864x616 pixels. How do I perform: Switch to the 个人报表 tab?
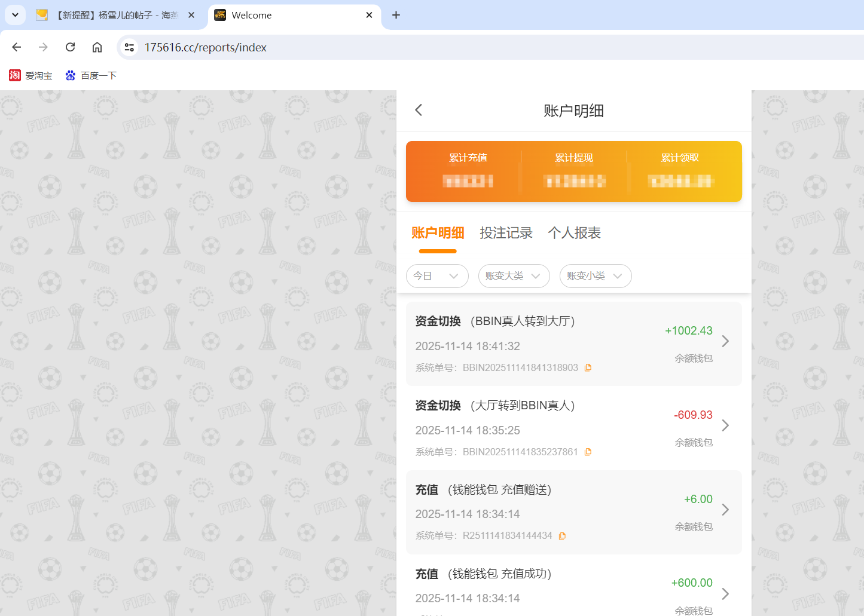point(573,233)
